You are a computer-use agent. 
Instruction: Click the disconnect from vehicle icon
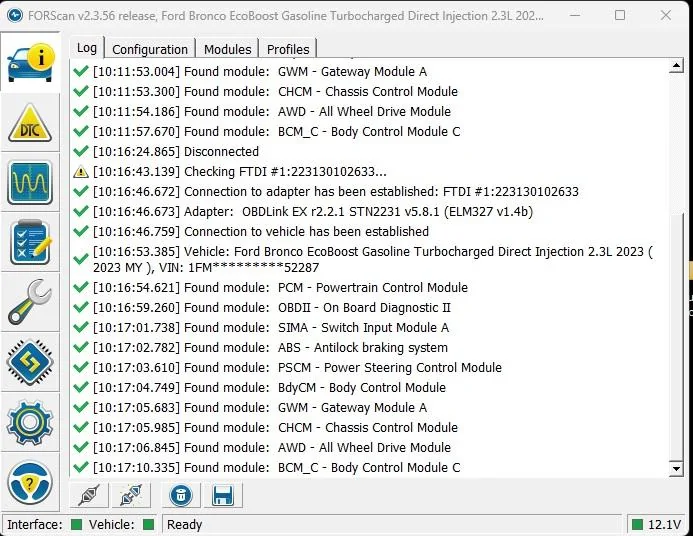[131, 495]
